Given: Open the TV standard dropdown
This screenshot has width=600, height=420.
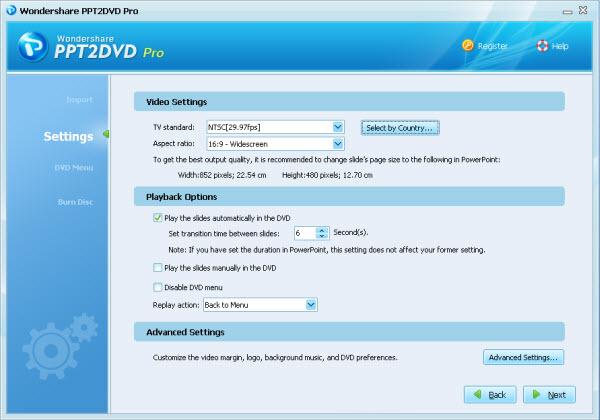Looking at the screenshot, I should (x=338, y=127).
